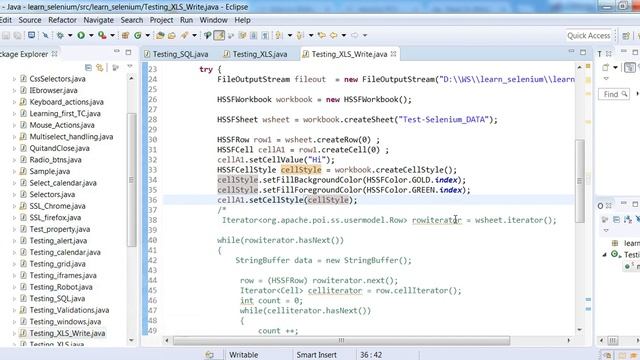Click the Previous Annotation icon
The width and height of the screenshot is (640, 360).
(x=300, y=36)
